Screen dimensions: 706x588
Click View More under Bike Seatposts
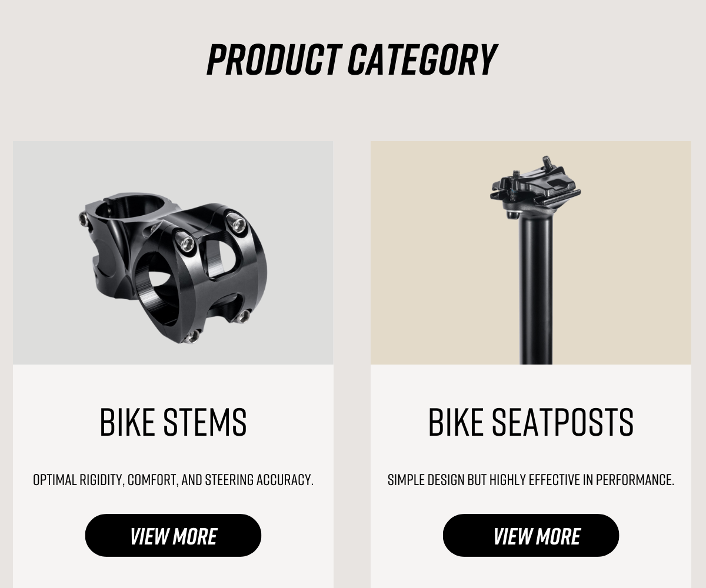pos(531,536)
